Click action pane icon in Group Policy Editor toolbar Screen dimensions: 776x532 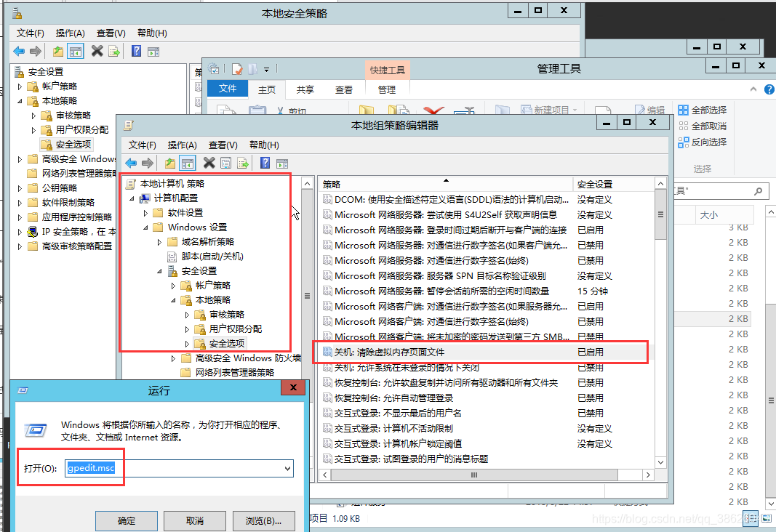pyautogui.click(x=282, y=163)
